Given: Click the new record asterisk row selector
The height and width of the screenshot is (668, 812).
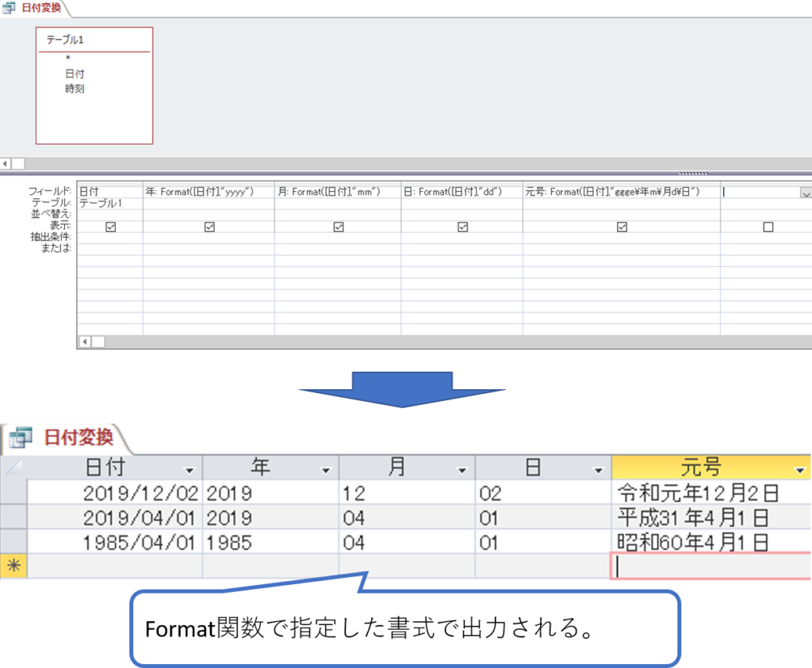Looking at the screenshot, I should click(13, 566).
